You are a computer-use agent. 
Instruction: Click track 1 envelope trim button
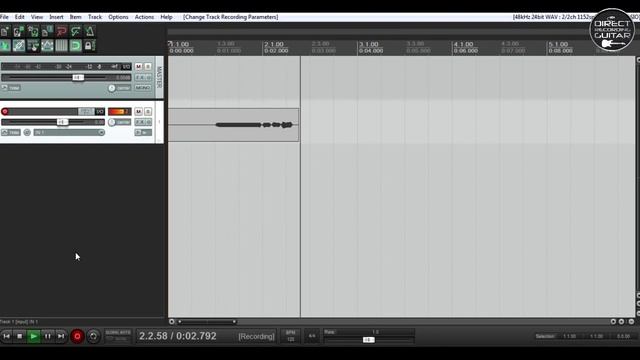coord(11,133)
